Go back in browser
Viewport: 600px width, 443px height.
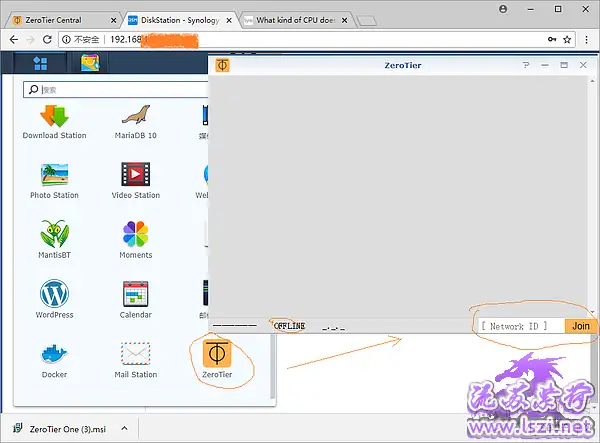click(14, 39)
